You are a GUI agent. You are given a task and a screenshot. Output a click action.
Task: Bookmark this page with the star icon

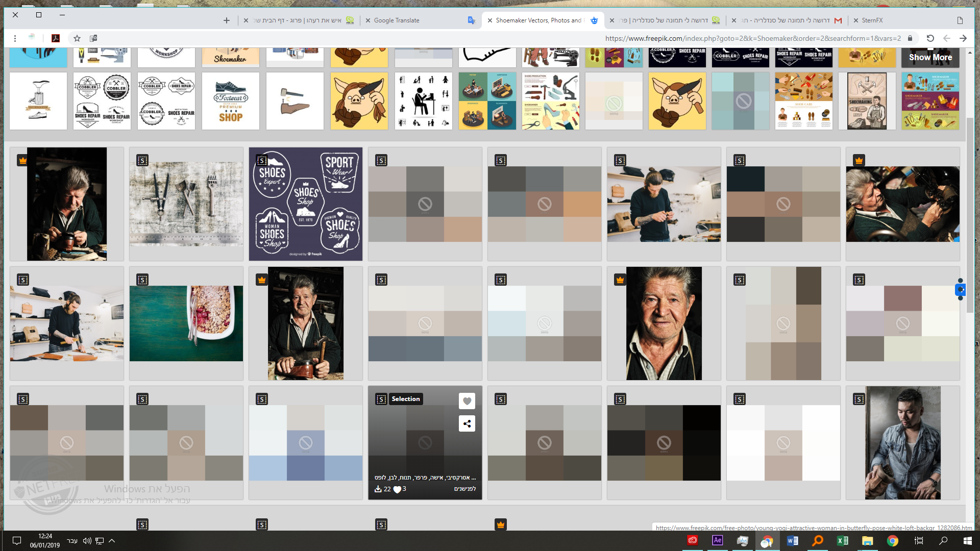pyautogui.click(x=77, y=38)
